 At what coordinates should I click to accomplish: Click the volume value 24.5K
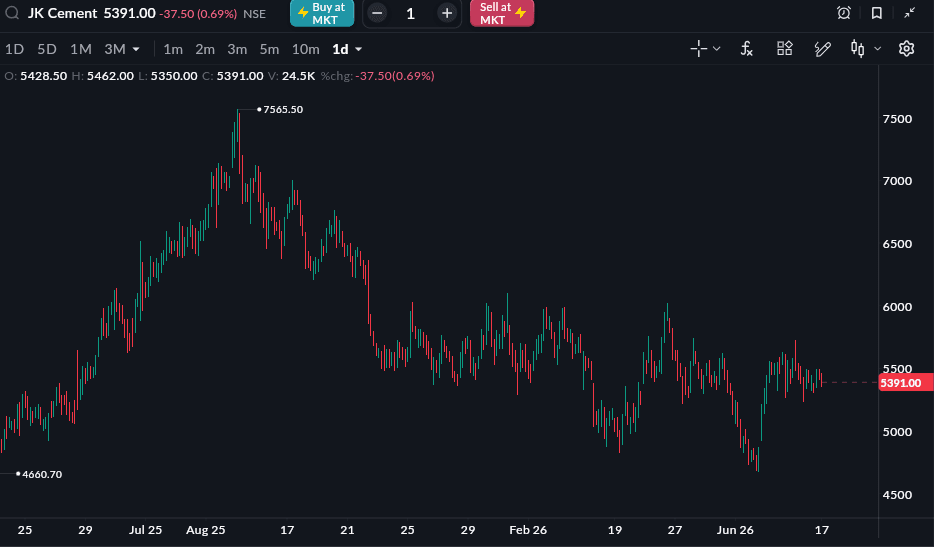pyautogui.click(x=298, y=76)
